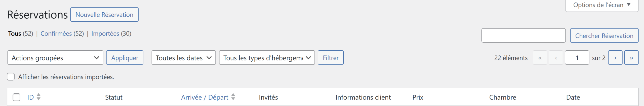Open the 'Actions groupées' dropdown

(55, 58)
